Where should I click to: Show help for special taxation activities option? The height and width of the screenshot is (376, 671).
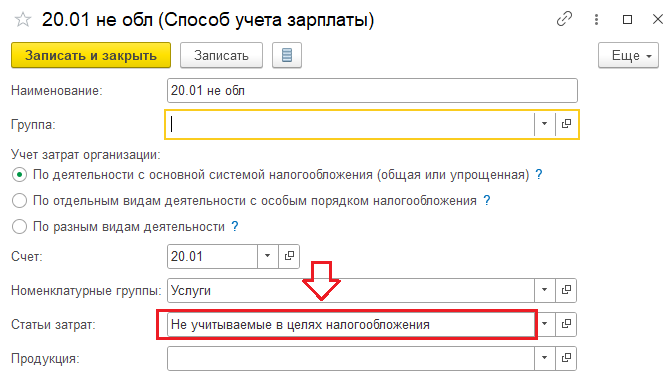[487, 200]
